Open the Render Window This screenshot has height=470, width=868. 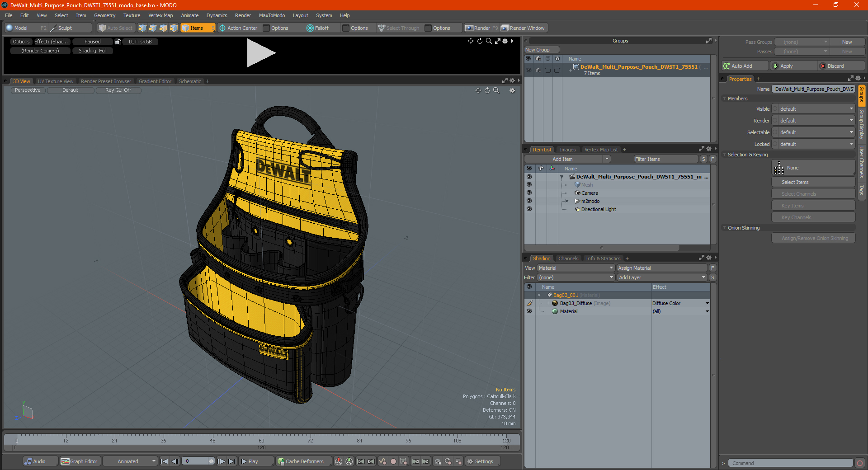point(524,28)
